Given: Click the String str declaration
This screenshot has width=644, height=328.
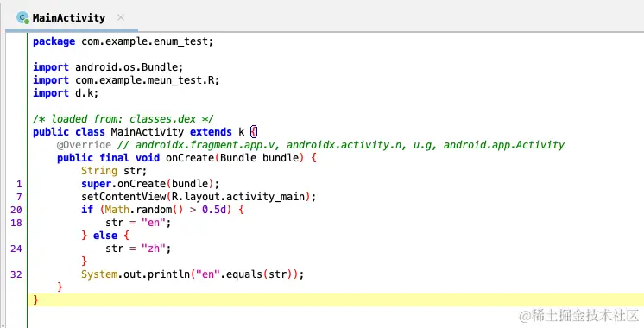Looking at the screenshot, I should (114, 171).
